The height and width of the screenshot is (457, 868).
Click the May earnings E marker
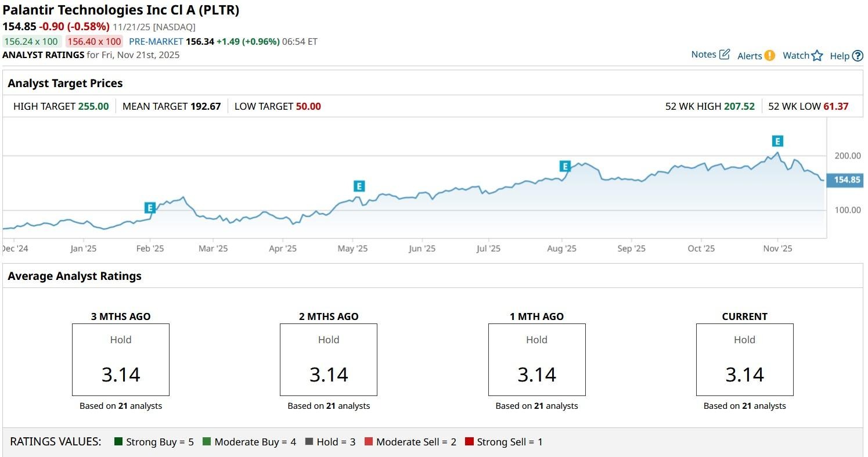[x=359, y=186]
